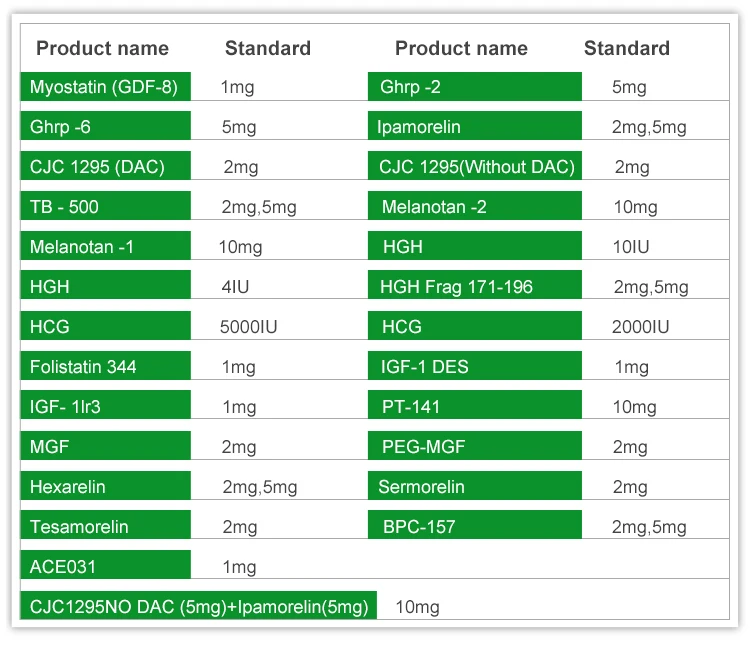Select the Ghrp -6 product label
Viewport: 750px width, 646px height.
(104, 127)
